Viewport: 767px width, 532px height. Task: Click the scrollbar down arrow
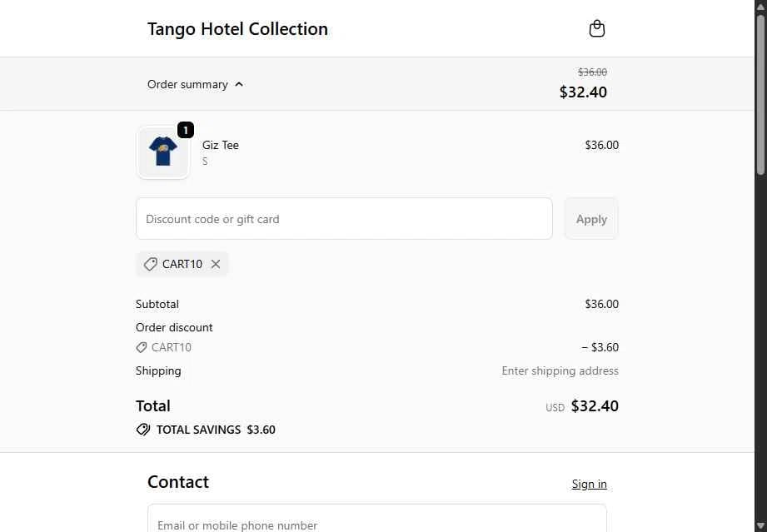tap(760, 525)
